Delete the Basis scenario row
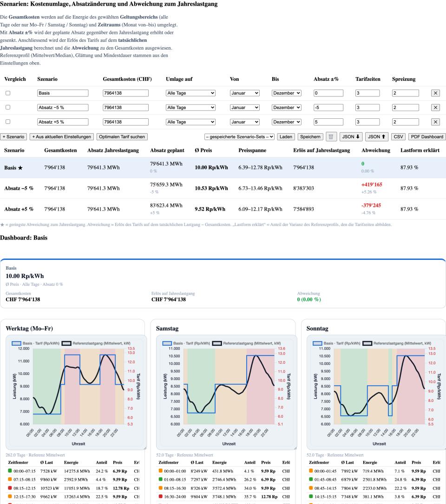Viewport: 446px width, 504px height. (x=435, y=93)
